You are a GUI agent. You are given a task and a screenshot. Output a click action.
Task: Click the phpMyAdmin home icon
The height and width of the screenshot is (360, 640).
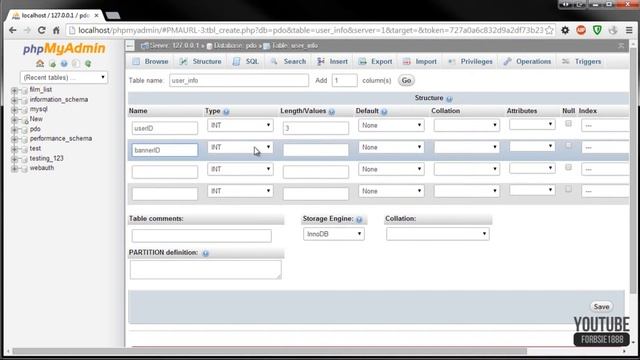(40, 63)
